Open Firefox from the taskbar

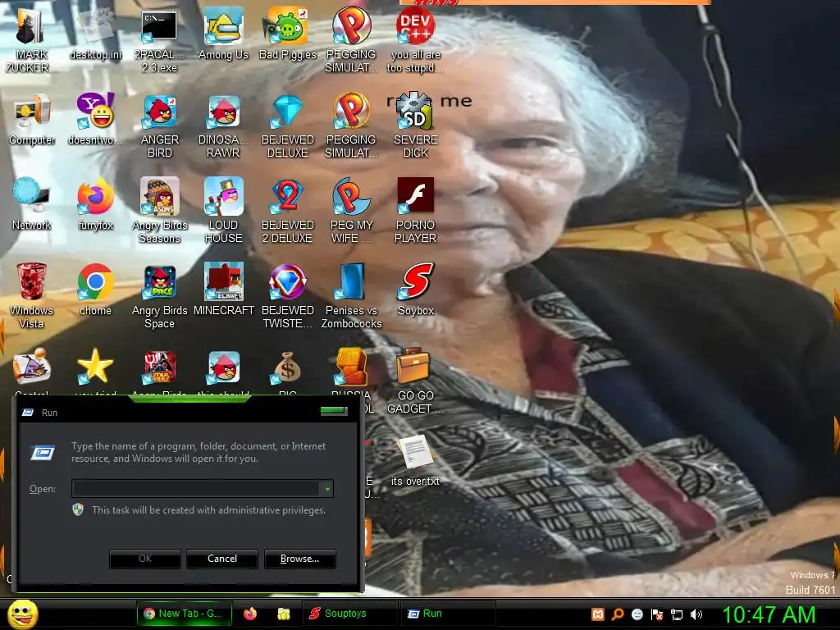point(250,614)
